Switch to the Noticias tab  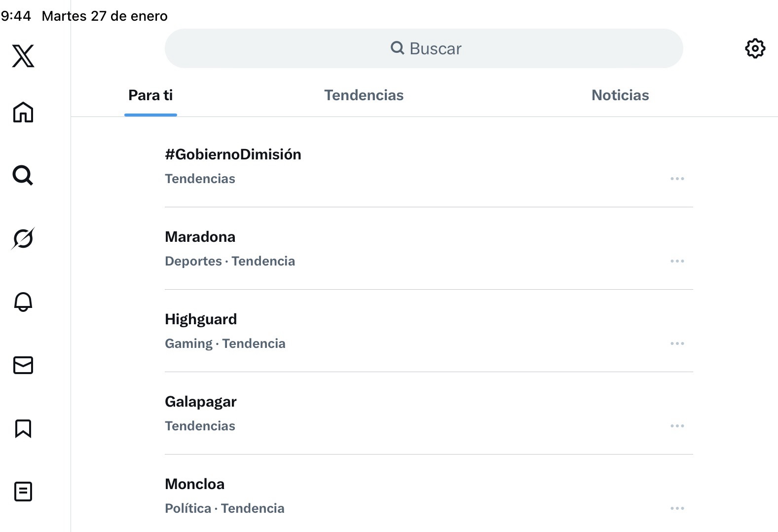620,95
